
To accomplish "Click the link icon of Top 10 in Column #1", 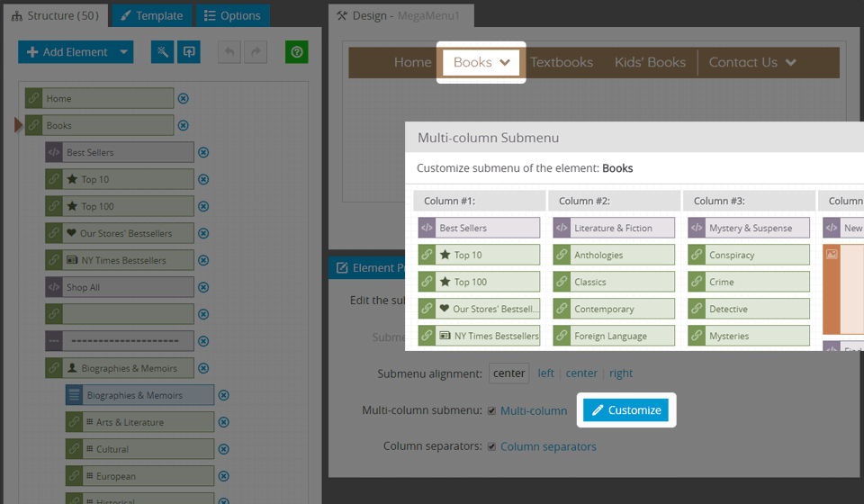I will click(x=427, y=255).
